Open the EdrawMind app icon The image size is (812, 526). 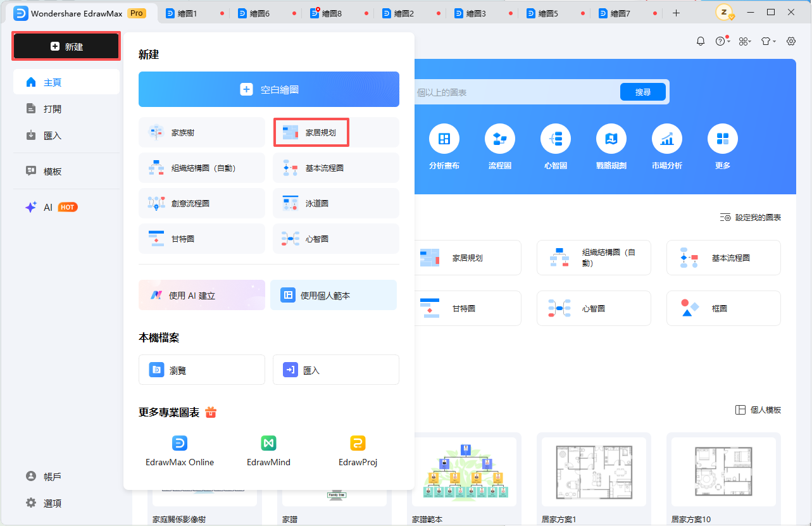click(x=268, y=443)
